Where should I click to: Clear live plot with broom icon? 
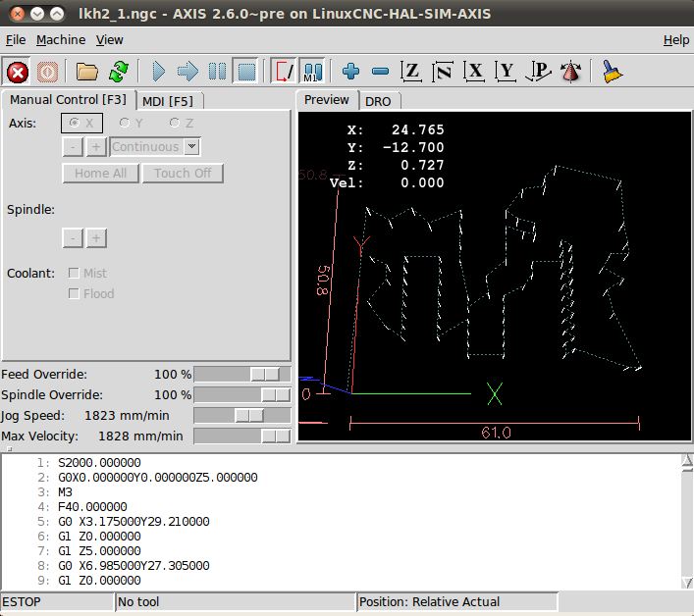point(613,72)
